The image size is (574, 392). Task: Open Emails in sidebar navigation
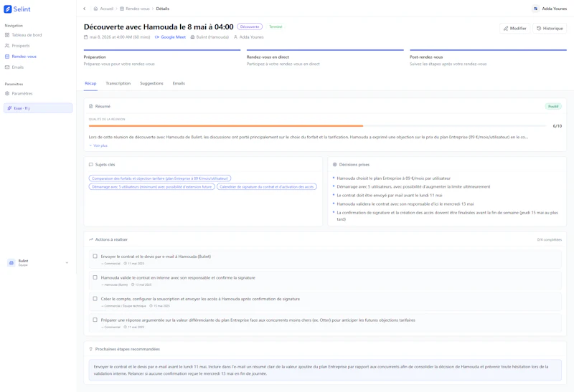pos(14,67)
